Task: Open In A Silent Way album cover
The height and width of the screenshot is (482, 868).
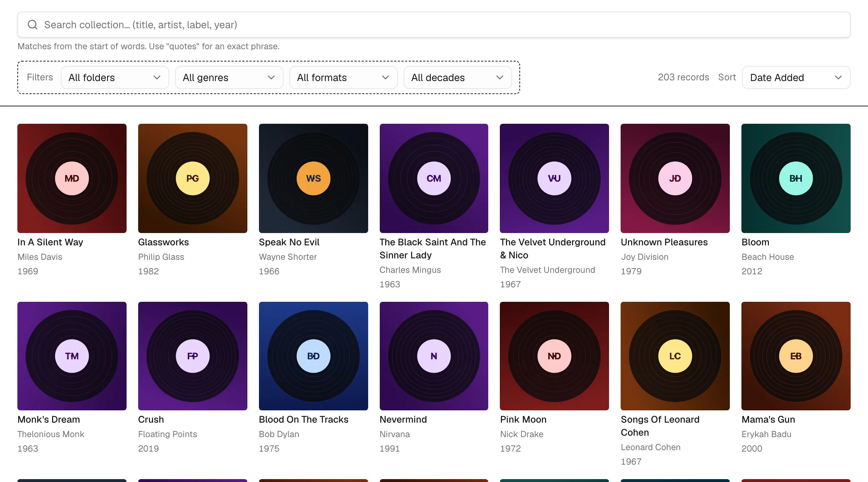Action: tap(72, 178)
